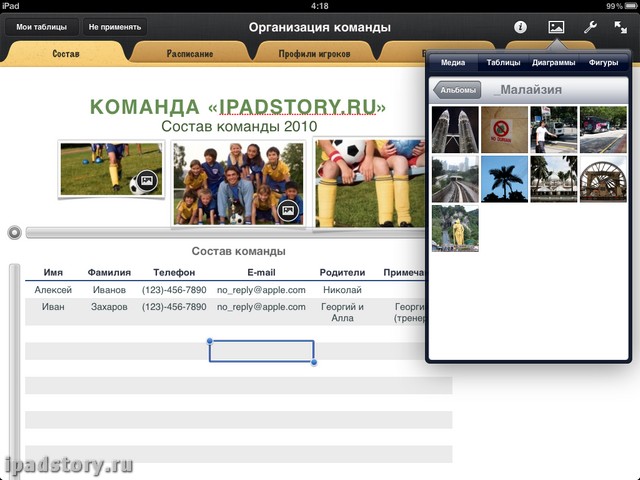This screenshot has width=640, height=480.
Task: Choose photo of man in white shirt
Action: pyautogui.click(x=554, y=130)
